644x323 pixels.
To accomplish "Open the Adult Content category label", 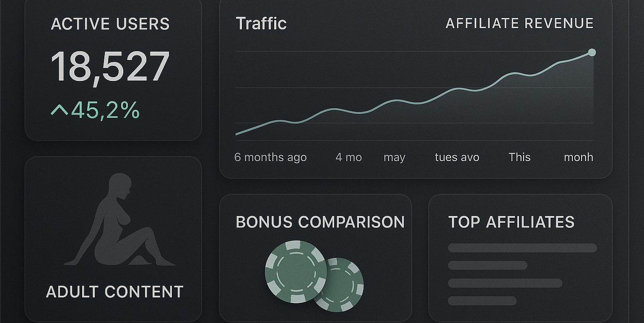I will (114, 292).
